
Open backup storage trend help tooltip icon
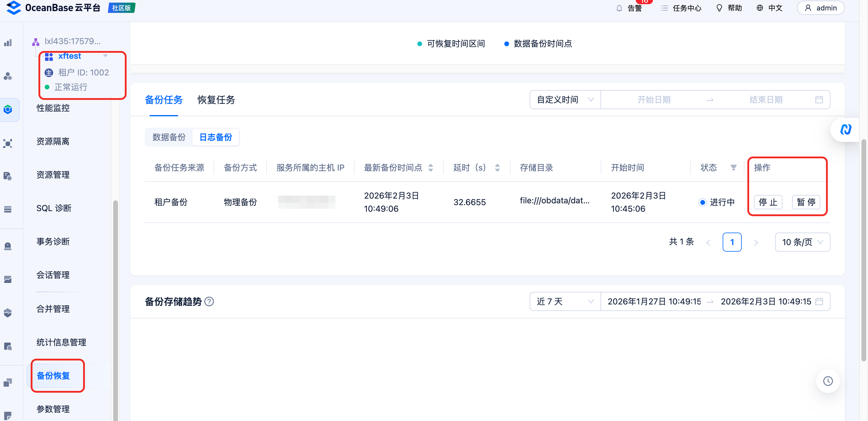click(x=209, y=301)
